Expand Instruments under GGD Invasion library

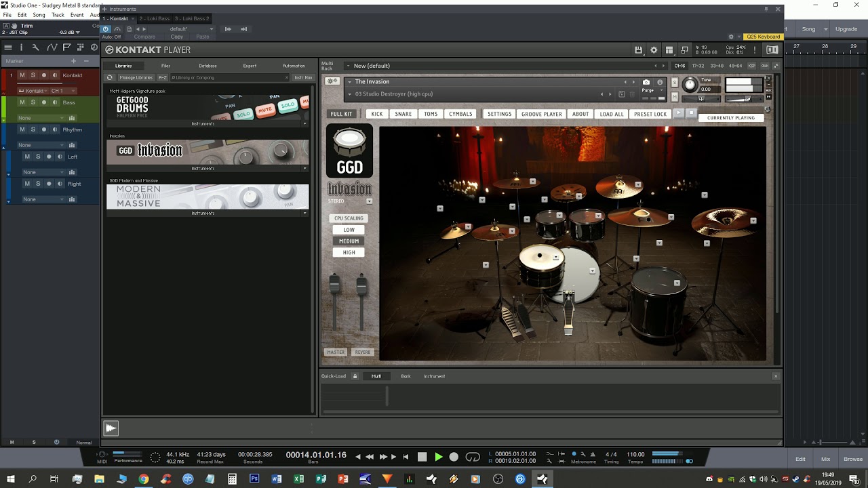304,168
